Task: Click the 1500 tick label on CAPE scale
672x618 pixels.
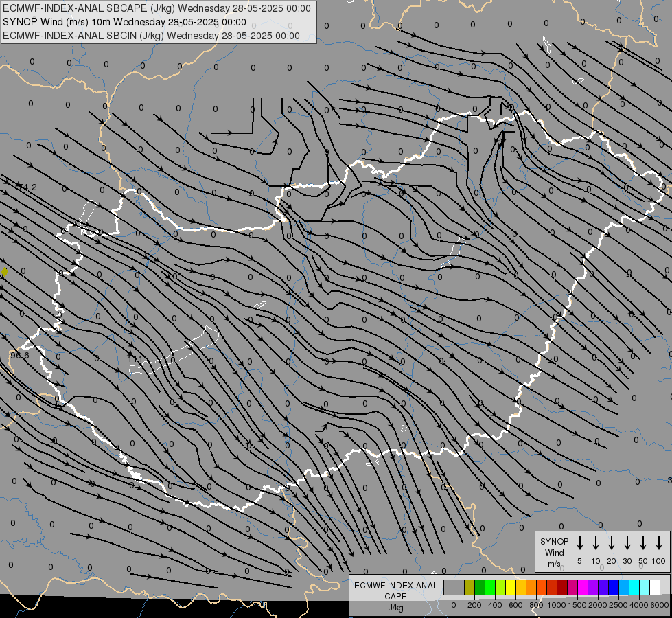Action: pyautogui.click(x=577, y=605)
